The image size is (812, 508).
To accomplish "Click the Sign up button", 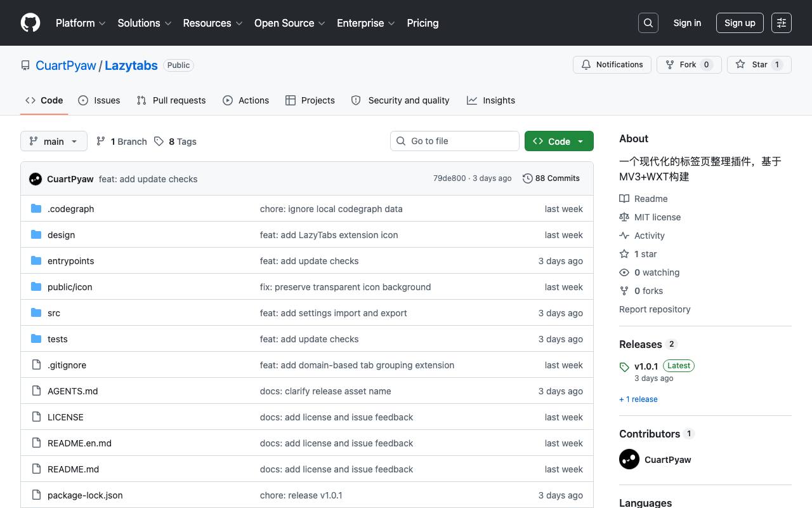I will point(740,23).
